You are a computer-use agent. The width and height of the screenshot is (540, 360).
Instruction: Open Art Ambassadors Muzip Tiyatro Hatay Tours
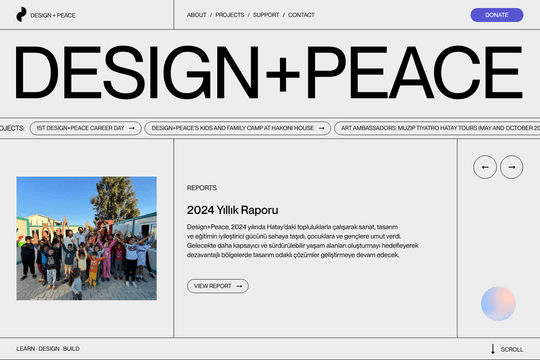point(437,128)
